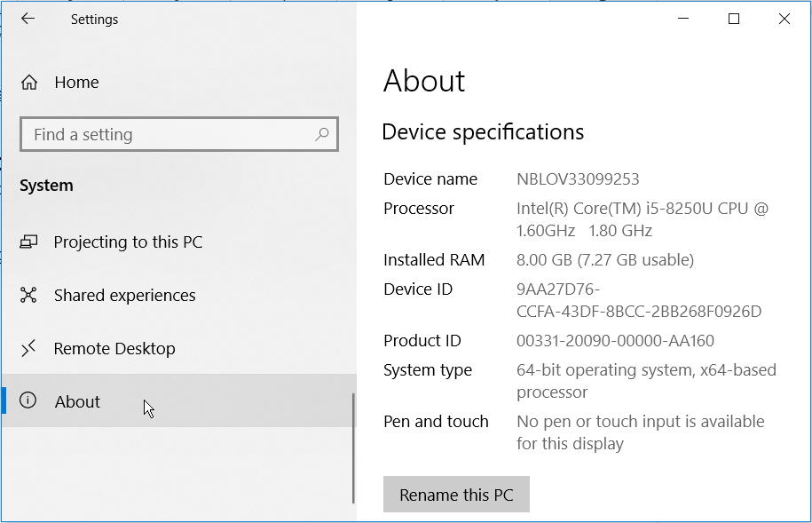Select the About sidebar entry
812x523 pixels.
[78, 401]
